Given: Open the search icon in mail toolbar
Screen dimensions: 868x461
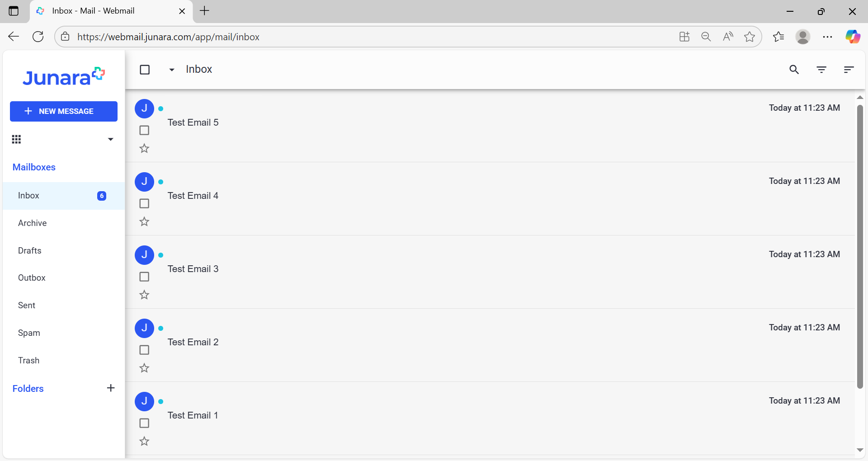Looking at the screenshot, I should 794,70.
